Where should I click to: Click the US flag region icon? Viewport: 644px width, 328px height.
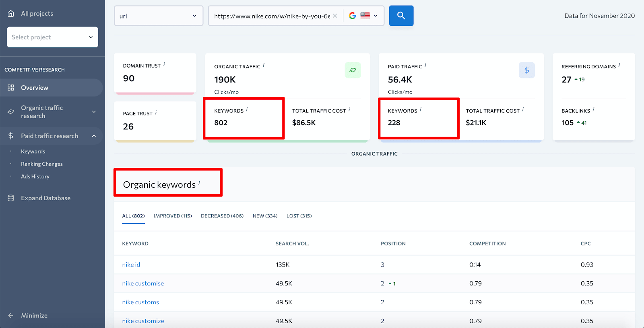pos(365,16)
